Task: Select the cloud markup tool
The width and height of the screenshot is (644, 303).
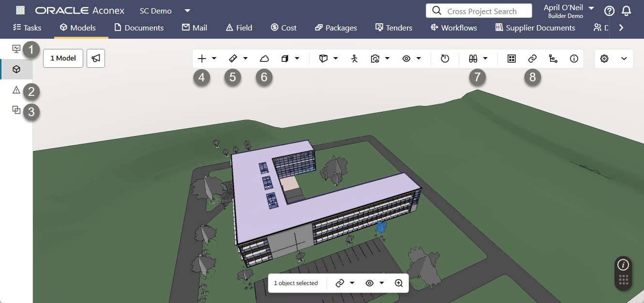Action: point(264,59)
